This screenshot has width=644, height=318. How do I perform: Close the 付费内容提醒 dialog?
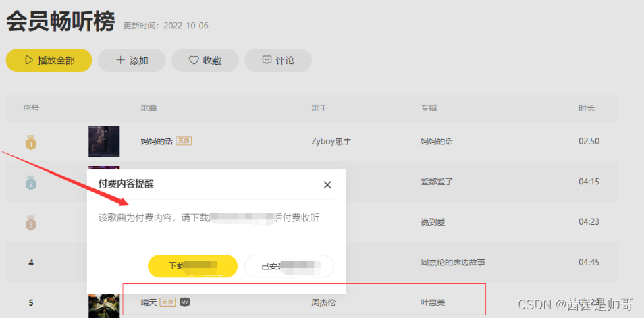(x=327, y=185)
